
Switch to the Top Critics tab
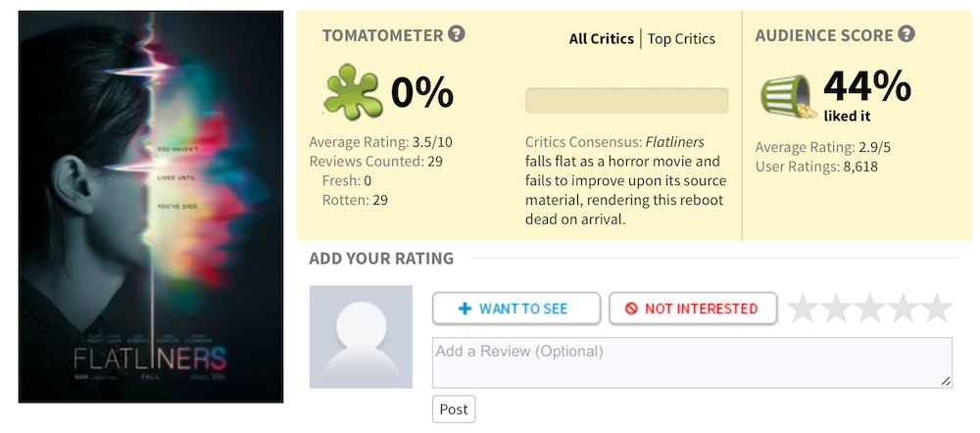coord(681,39)
